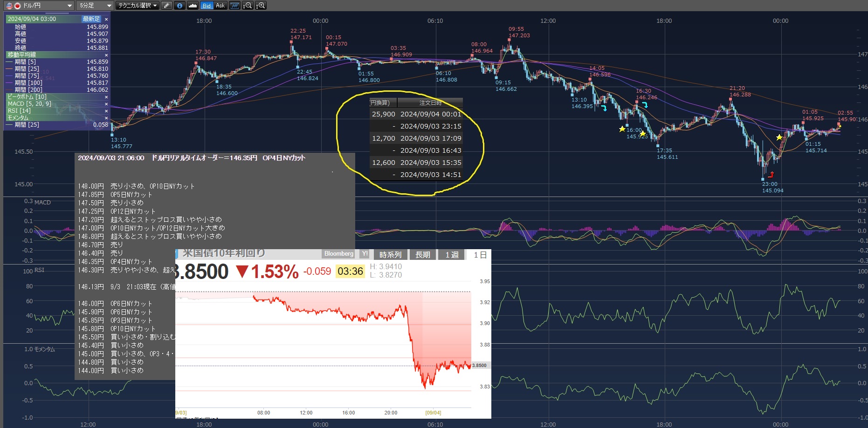868x428 pixels.
Task: Zoom out the chart with magnifier
Action: (248, 6)
